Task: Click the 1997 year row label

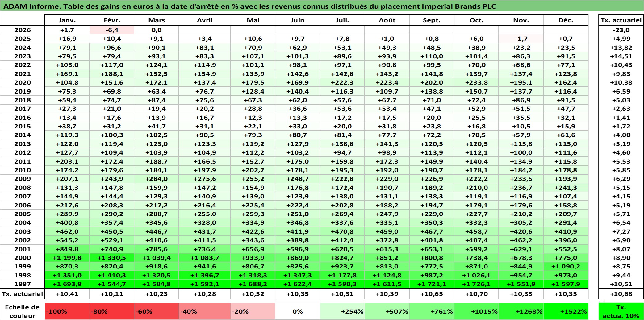Action: (23, 284)
